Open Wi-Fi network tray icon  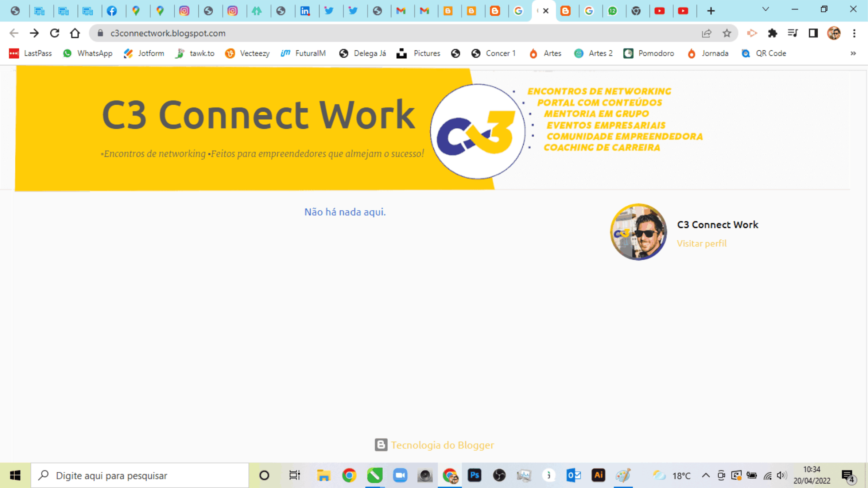click(x=767, y=475)
